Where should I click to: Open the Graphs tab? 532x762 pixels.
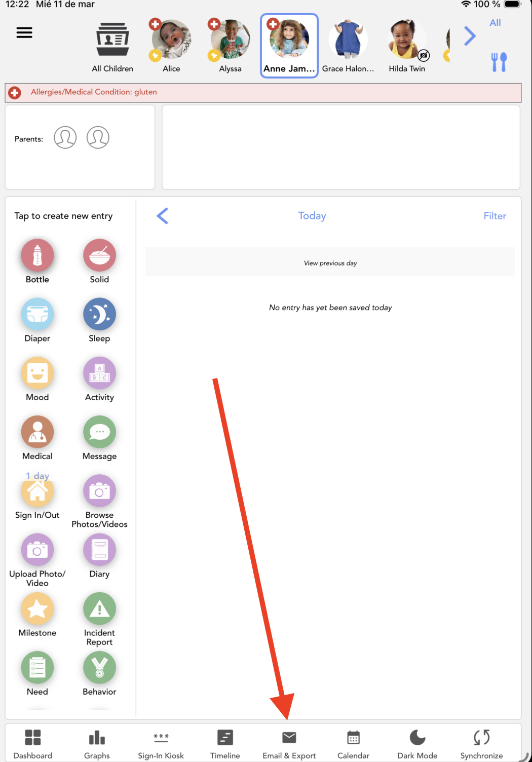(x=97, y=744)
